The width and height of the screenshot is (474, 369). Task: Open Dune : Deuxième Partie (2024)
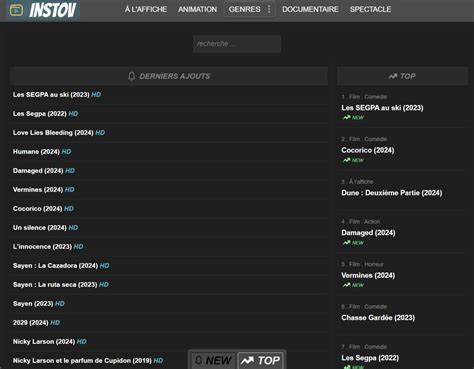click(x=392, y=193)
